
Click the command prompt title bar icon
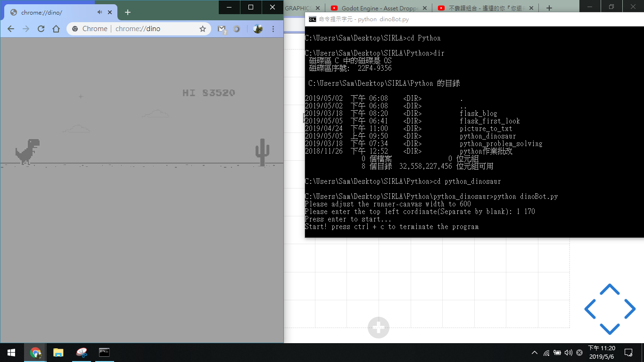point(313,19)
